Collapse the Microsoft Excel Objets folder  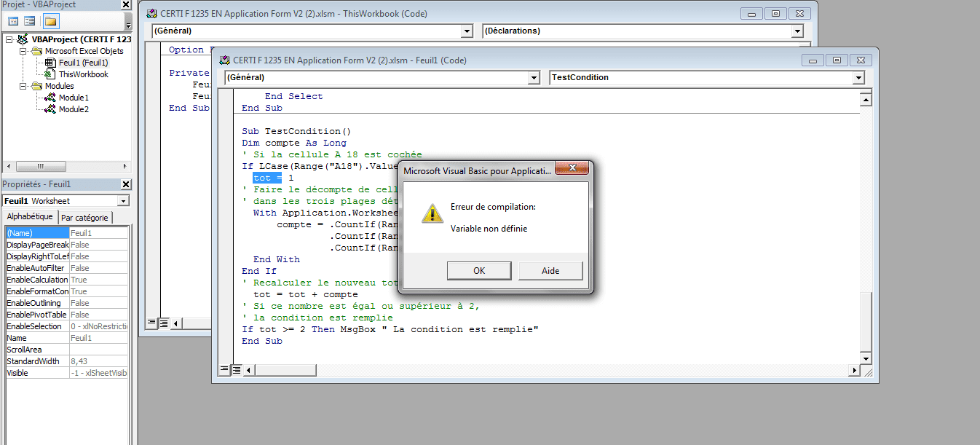click(23, 51)
